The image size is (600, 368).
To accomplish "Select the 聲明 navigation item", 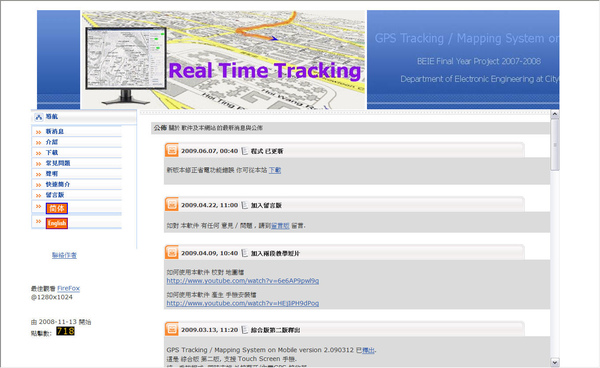I will tap(52, 174).
